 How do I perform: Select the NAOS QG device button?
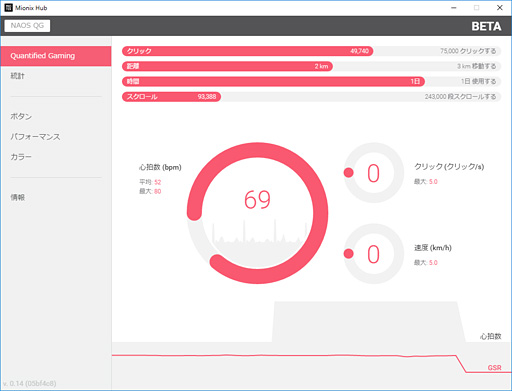[27, 26]
